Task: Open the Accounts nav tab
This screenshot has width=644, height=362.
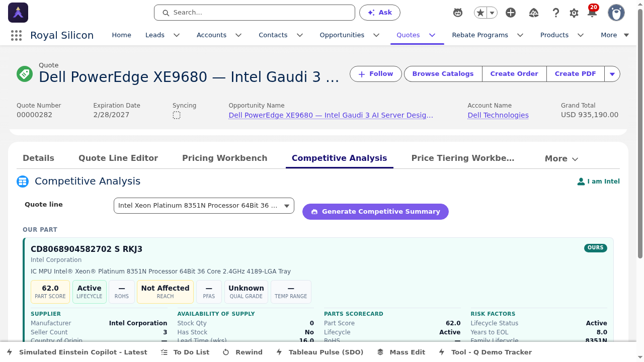Action: (211, 35)
